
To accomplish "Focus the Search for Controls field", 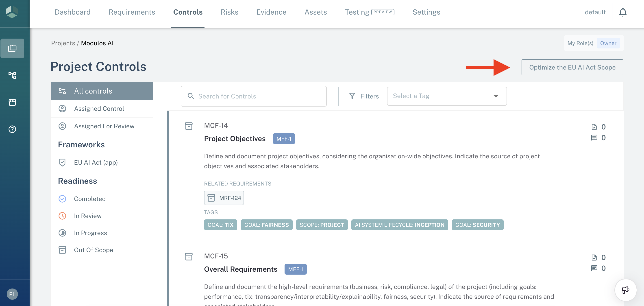I will click(x=254, y=96).
